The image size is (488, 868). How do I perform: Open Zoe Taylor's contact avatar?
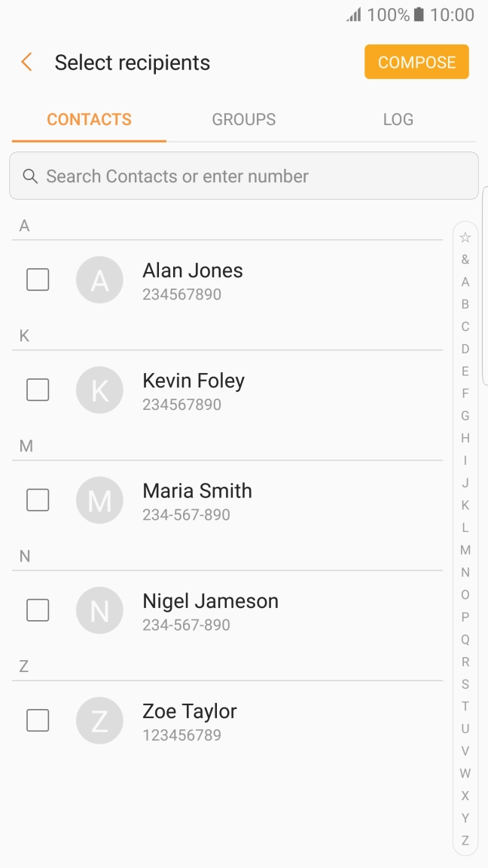[99, 720]
